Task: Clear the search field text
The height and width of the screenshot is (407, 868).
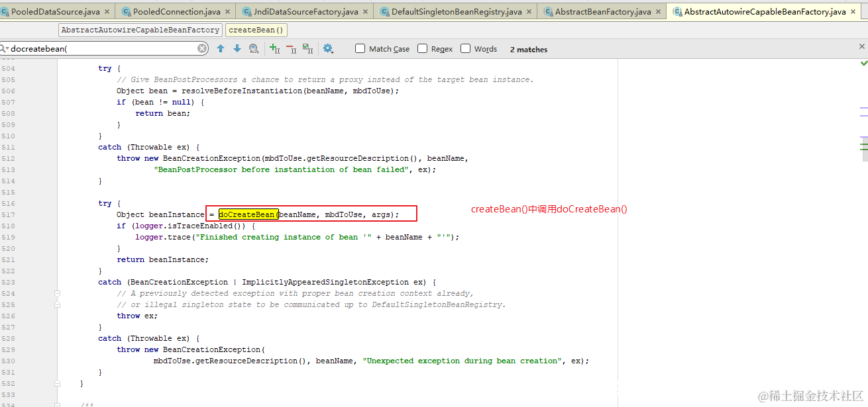Action: 202,48
